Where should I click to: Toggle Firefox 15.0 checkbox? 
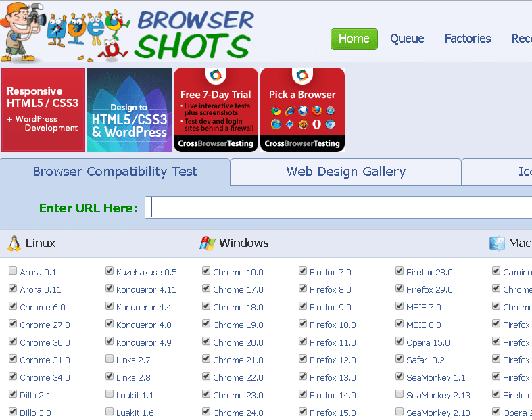tap(303, 411)
